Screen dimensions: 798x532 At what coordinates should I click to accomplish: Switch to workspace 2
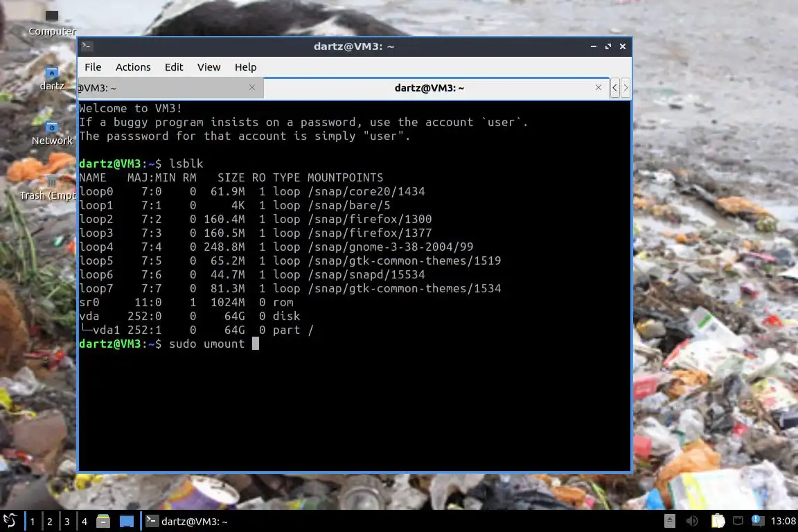49,522
